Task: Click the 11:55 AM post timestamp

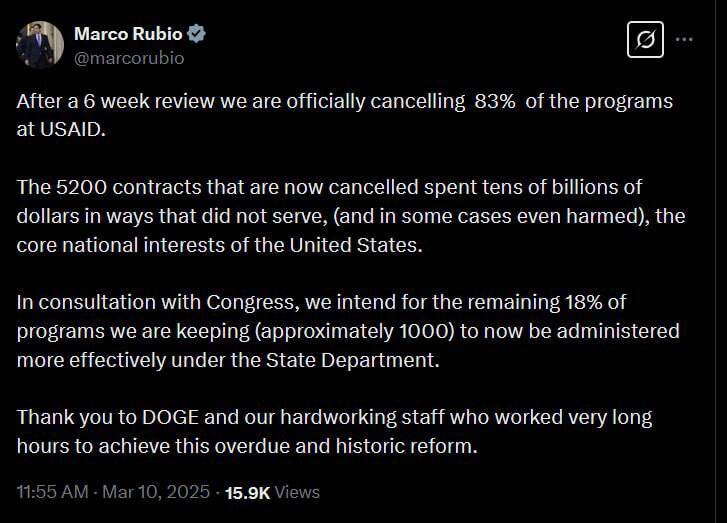Action: [x=53, y=492]
